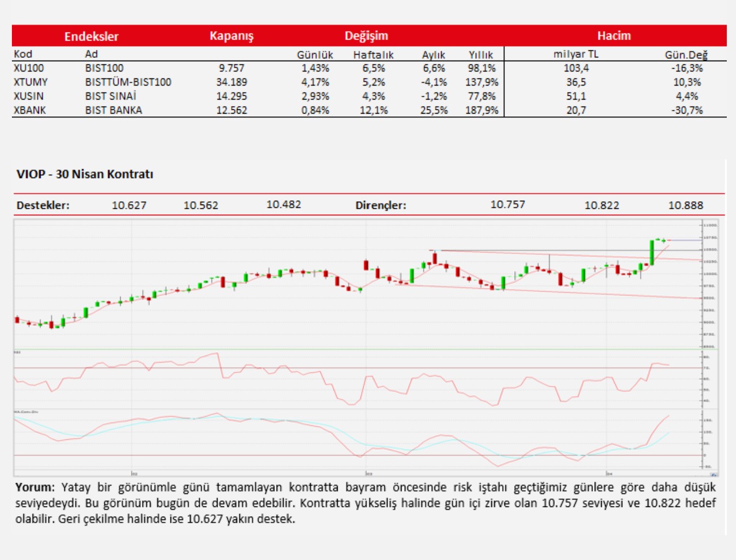736x560 pixels.
Task: Click the XBANK code cell
Action: pos(30,110)
